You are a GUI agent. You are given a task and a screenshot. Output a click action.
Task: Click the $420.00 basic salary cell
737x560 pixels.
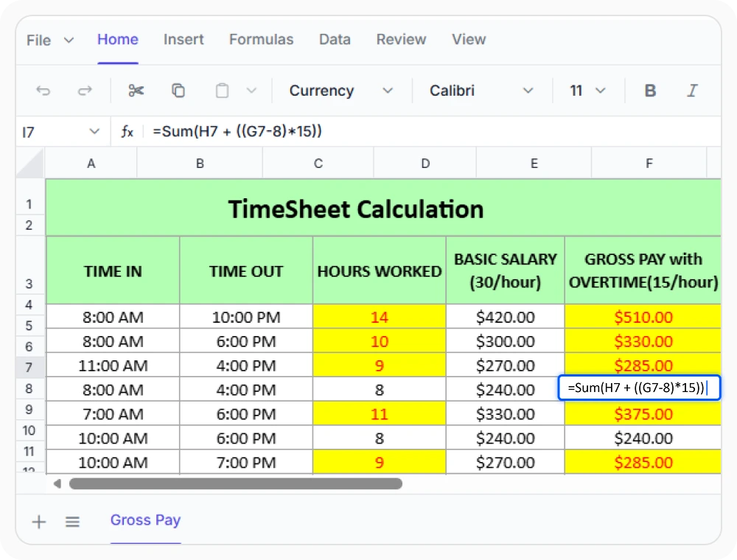tap(506, 317)
